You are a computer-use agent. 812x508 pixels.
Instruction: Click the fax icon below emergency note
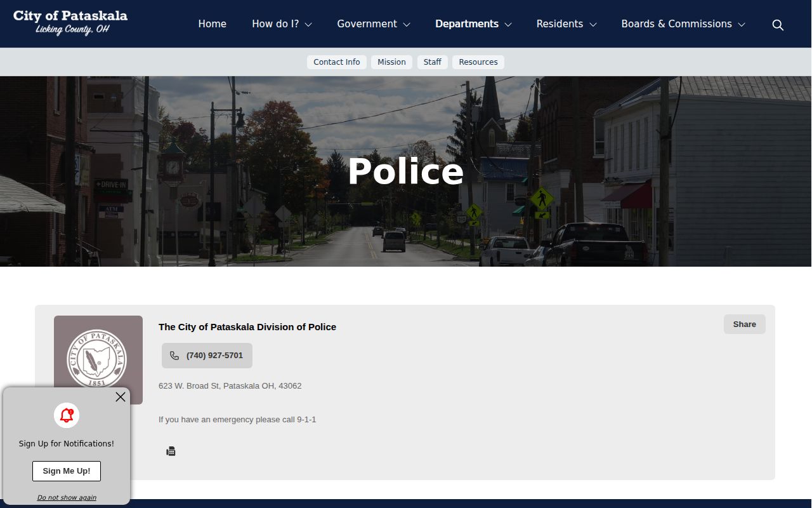pyautogui.click(x=171, y=451)
